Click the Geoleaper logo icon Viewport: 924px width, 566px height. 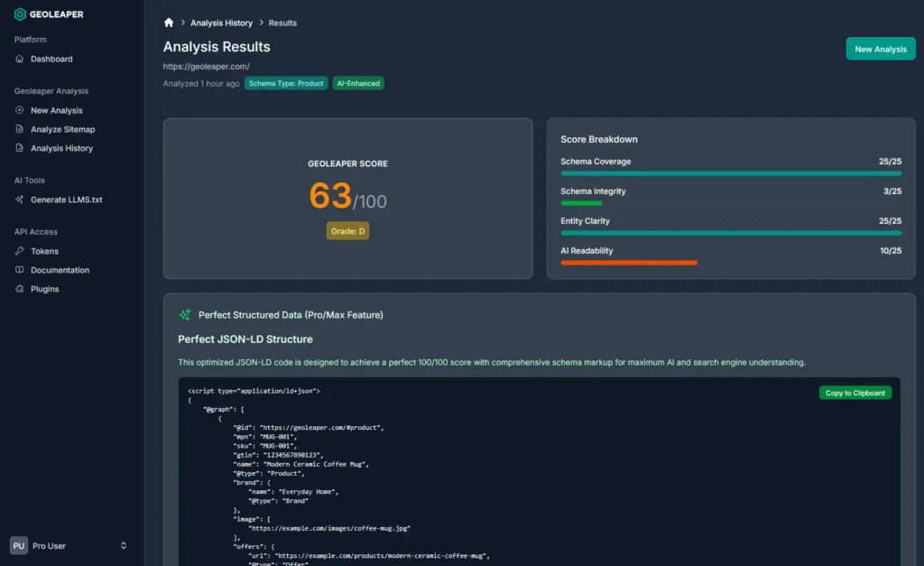18,14
